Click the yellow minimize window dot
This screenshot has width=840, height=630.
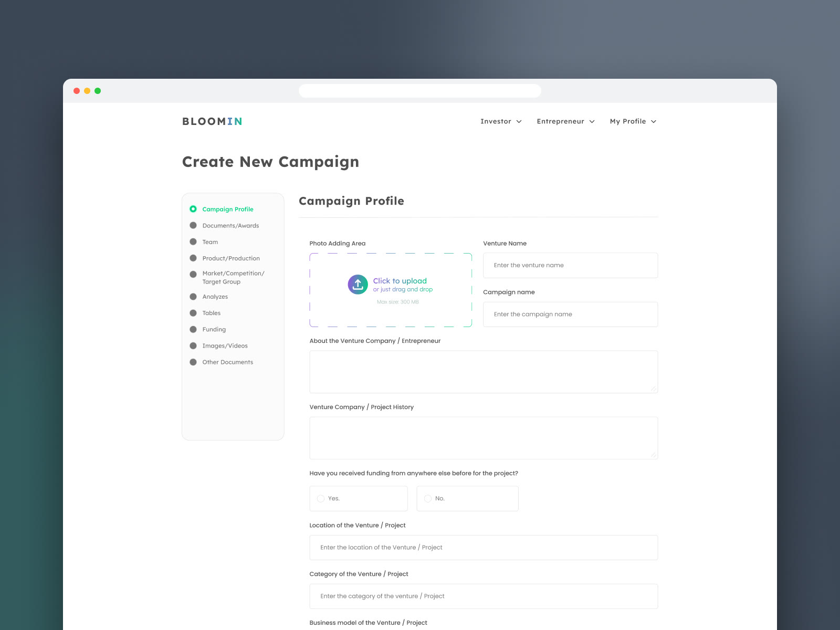[87, 91]
